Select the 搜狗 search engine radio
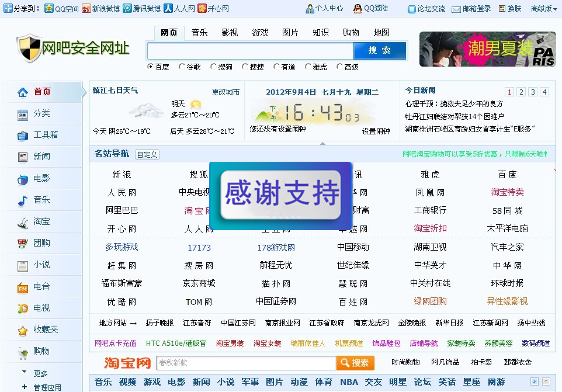This screenshot has height=392, width=562. coord(213,66)
